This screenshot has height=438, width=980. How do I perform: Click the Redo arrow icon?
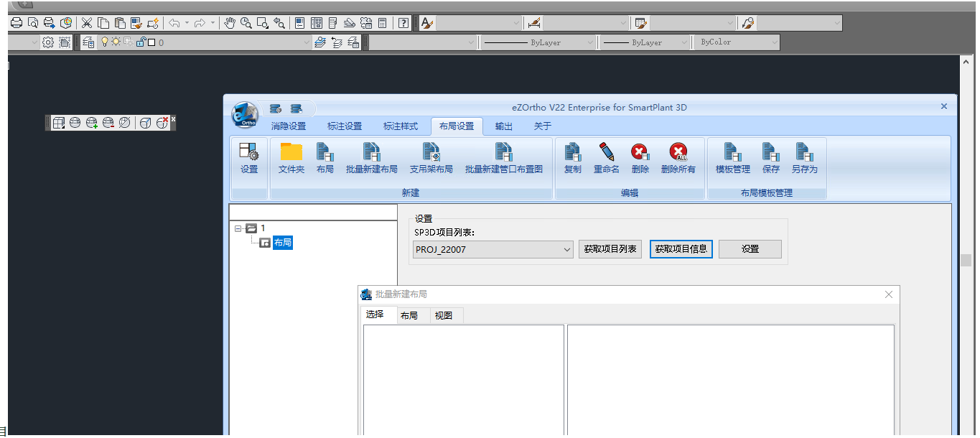[200, 22]
